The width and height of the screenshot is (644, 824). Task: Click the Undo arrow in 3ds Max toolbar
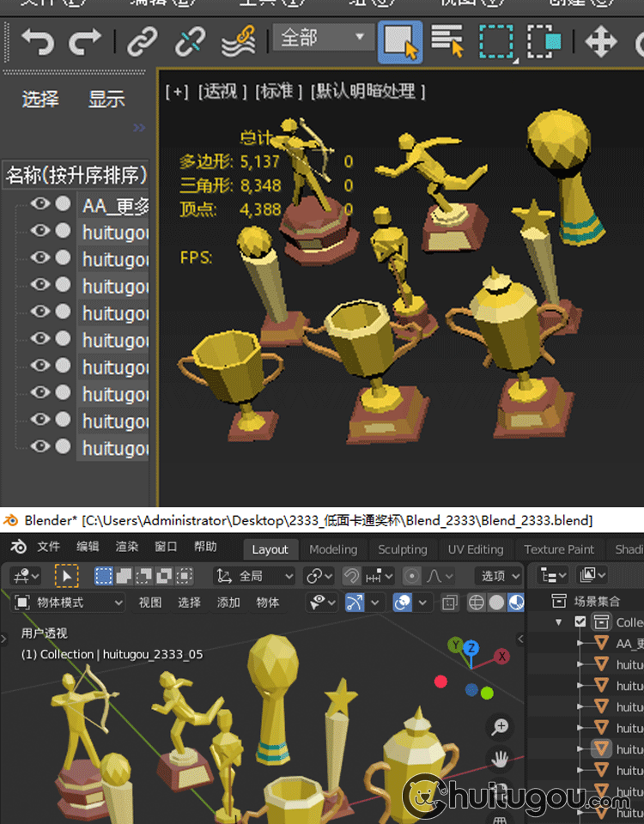pyautogui.click(x=37, y=41)
